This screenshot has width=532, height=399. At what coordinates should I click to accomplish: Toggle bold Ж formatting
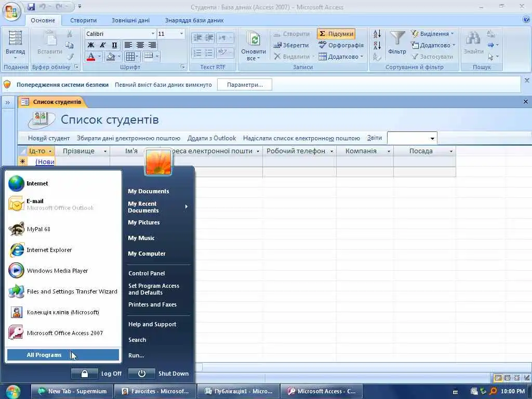pos(91,45)
